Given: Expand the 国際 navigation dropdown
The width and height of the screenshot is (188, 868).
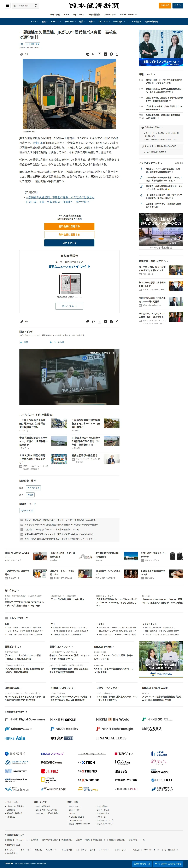Looking at the screenshot, I should (92, 22).
